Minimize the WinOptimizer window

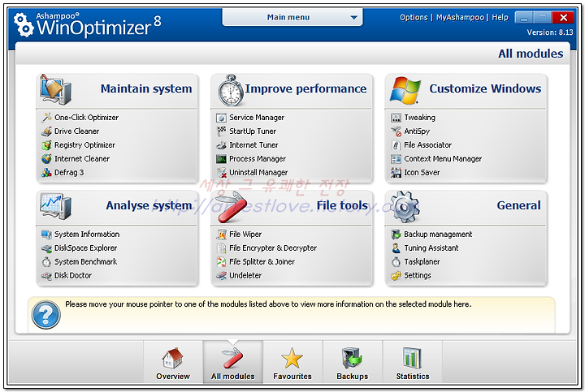pyautogui.click(x=524, y=18)
